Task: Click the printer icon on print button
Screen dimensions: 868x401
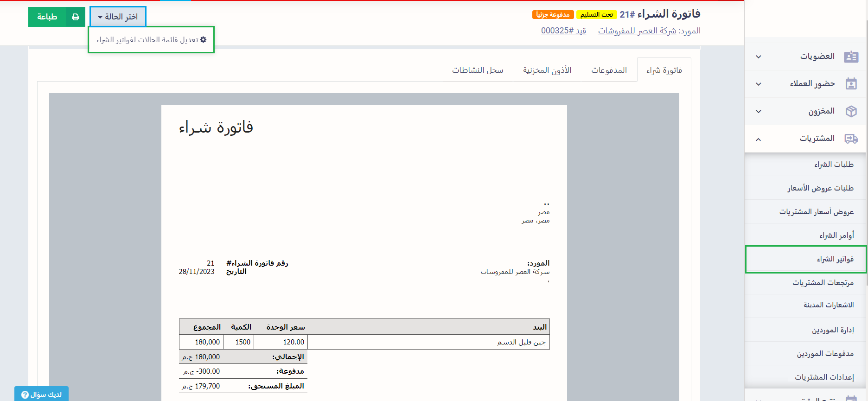Action: pyautogui.click(x=76, y=17)
